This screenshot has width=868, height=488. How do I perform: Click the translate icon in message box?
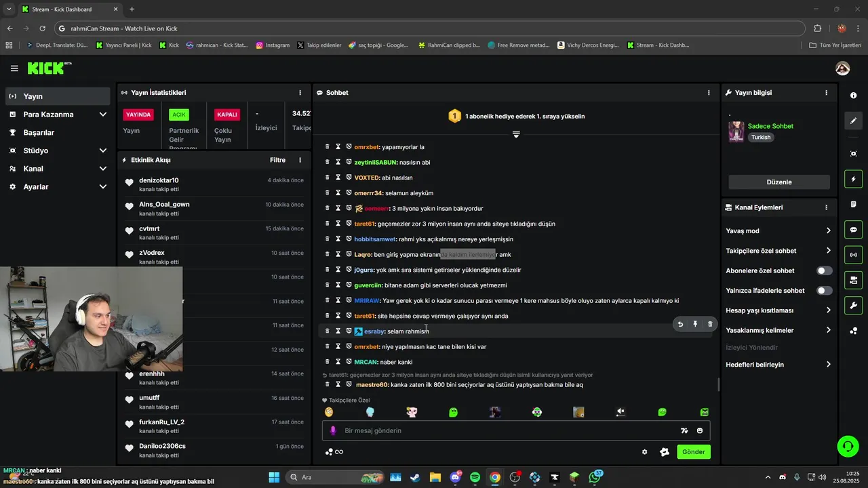[684, 430]
